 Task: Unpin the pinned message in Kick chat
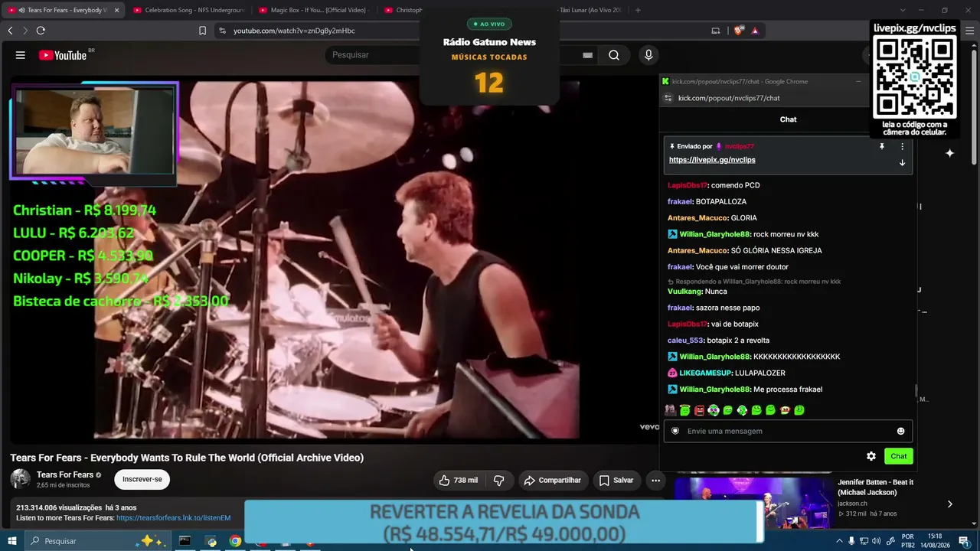[882, 146]
